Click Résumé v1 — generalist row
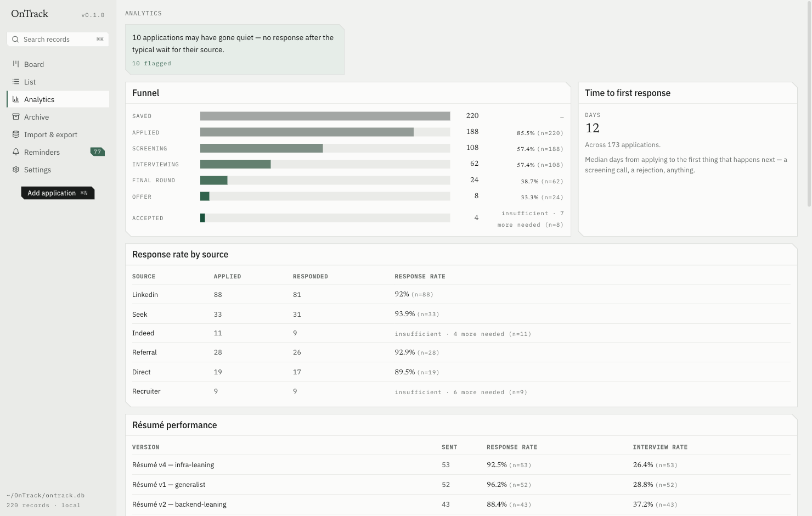Viewport: 812px width, 516px height. pyautogui.click(x=461, y=485)
